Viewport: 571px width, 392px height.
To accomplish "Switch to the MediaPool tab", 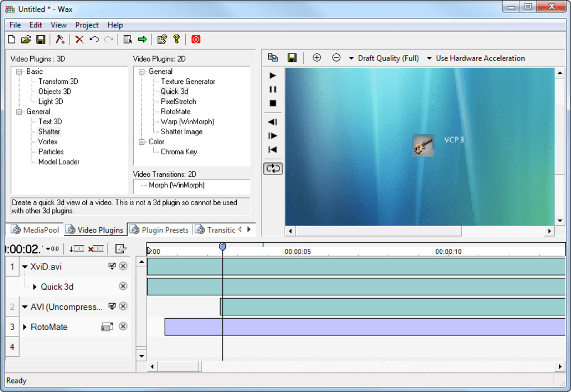I will coord(36,230).
